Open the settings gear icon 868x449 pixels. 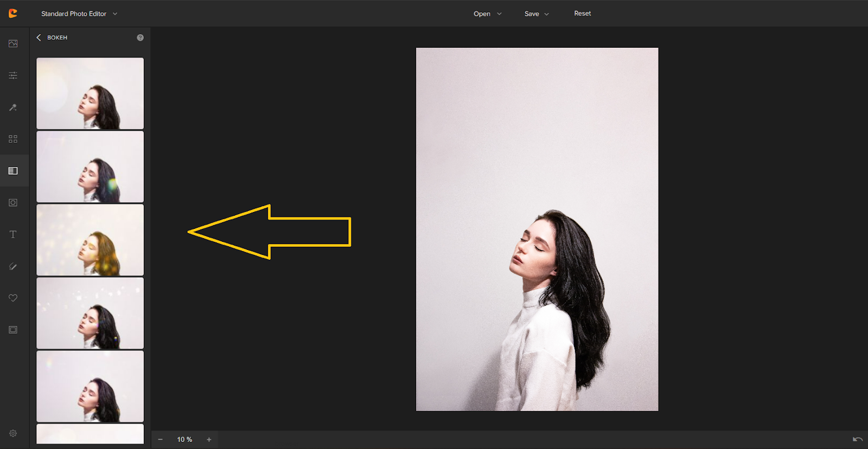[x=13, y=433]
